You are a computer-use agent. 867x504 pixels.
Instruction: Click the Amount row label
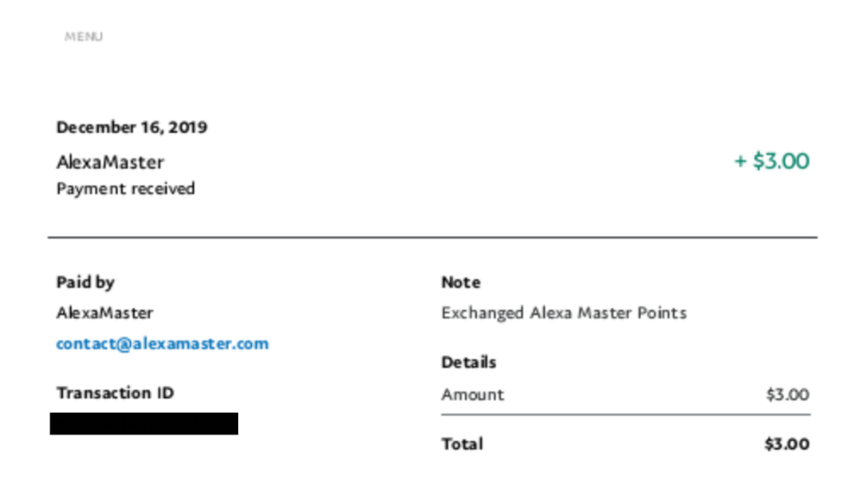coord(472,395)
